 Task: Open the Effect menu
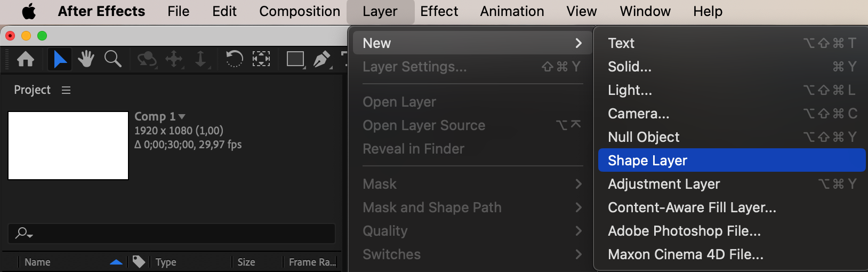[439, 11]
